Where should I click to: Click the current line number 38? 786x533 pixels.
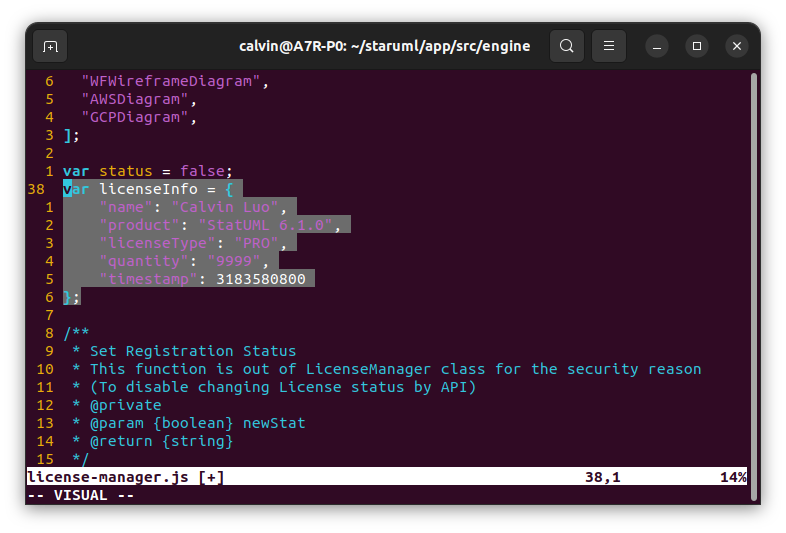[36, 190]
